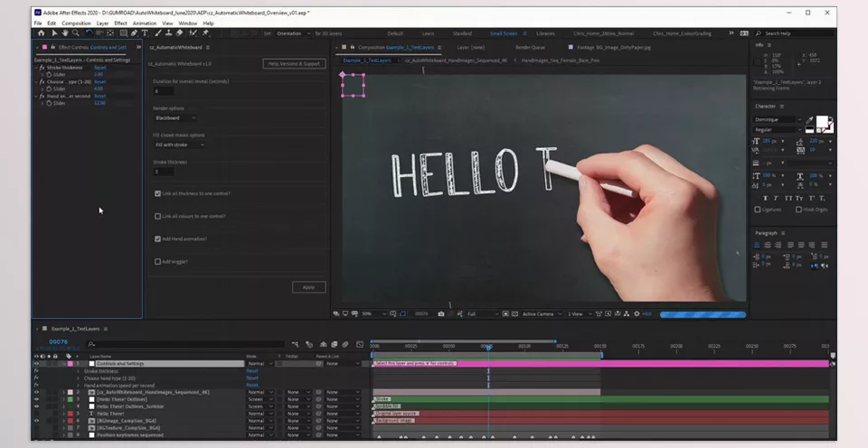Switch to the Libraries workspace
Image resolution: width=868 pixels, height=448 pixels.
(545, 33)
